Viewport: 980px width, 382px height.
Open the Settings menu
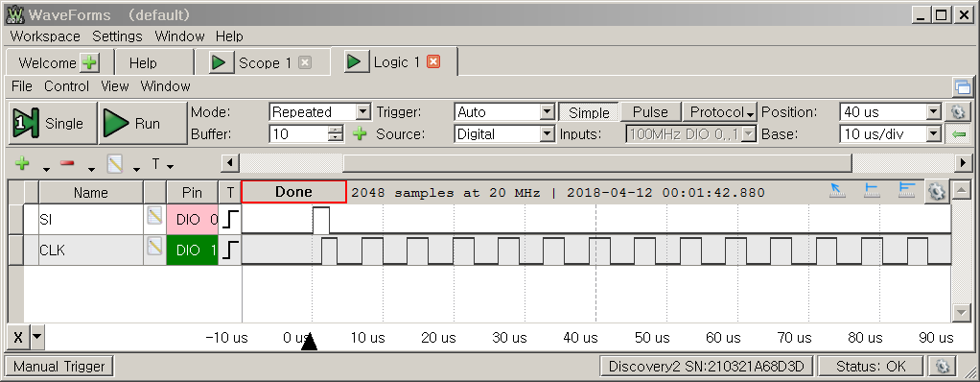coord(118,36)
